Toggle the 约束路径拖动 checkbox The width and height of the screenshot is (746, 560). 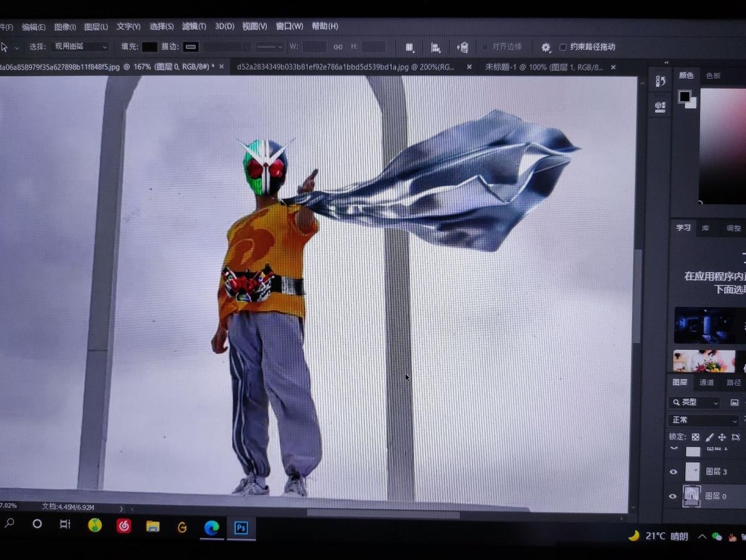(563, 47)
